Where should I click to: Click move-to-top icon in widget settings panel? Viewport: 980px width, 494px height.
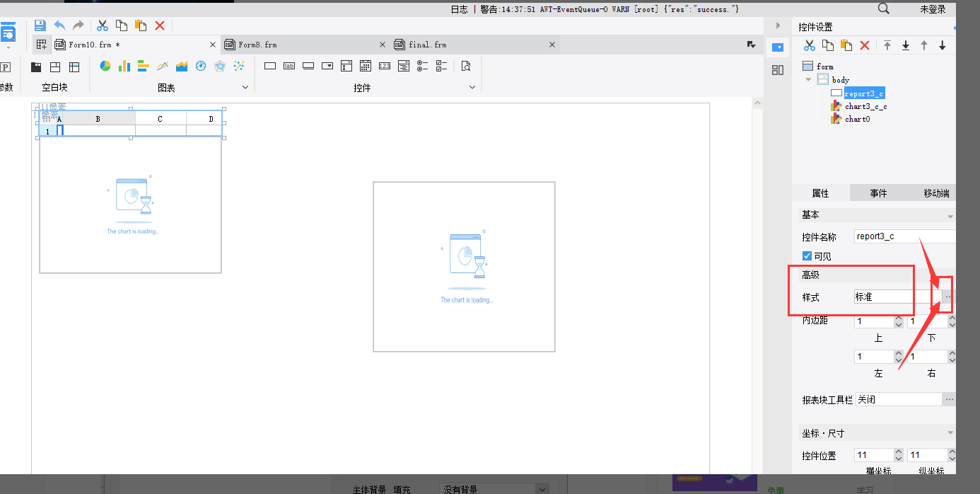point(887,45)
